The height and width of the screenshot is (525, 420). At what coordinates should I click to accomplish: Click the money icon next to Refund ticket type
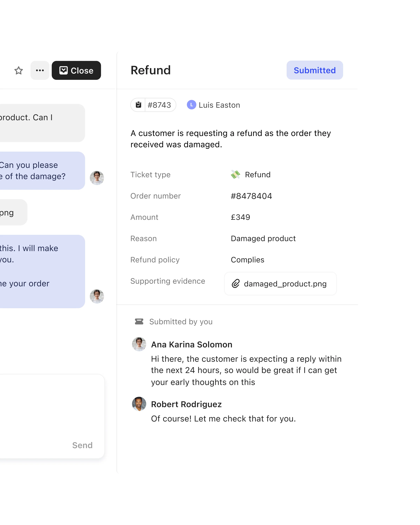click(x=235, y=174)
